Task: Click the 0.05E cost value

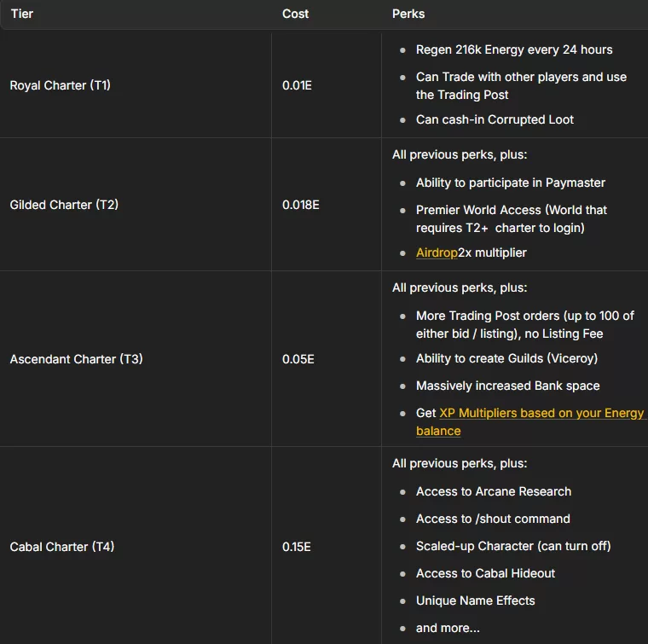Action: pos(298,359)
